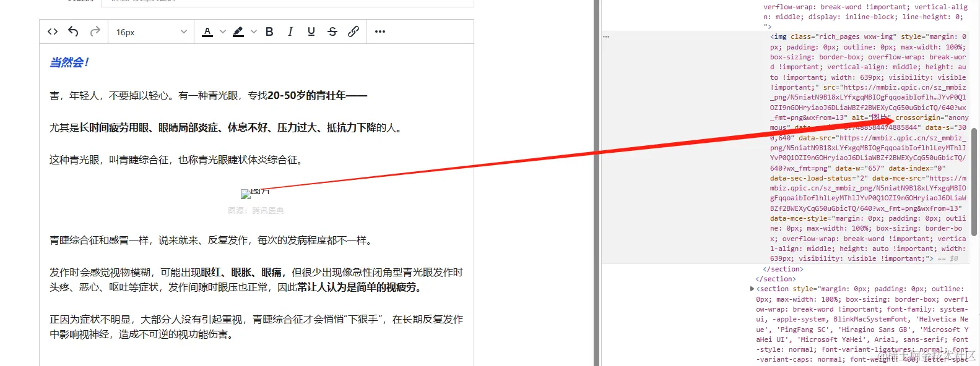Image resolution: width=980 pixels, height=366 pixels.
Task: Click the first closing </section> tag in DevTools
Action: (783, 269)
